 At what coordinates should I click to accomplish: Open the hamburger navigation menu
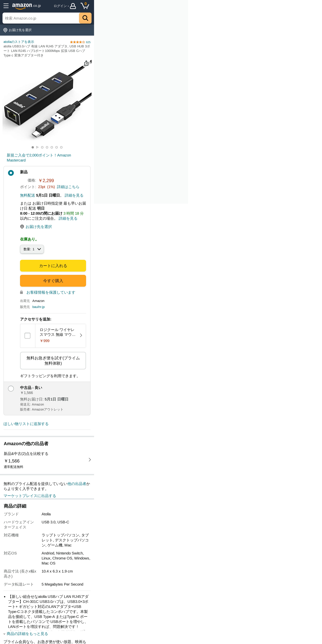[x=6, y=6]
